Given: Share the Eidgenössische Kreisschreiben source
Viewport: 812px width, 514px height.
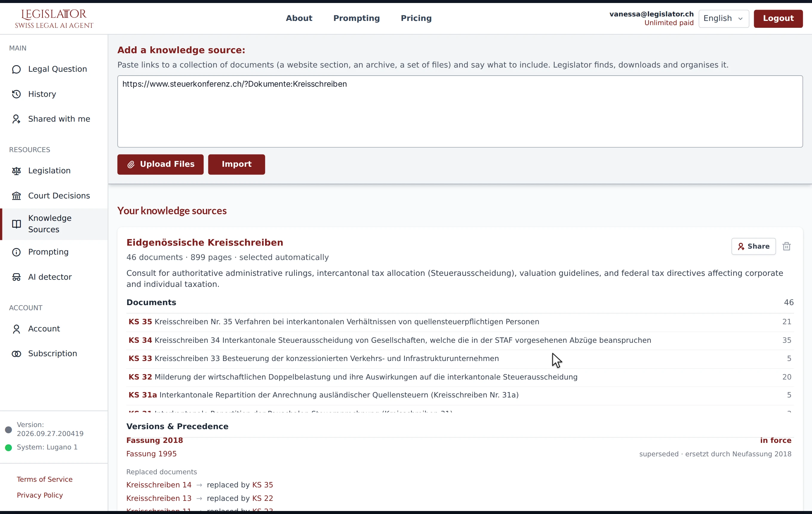Looking at the screenshot, I should (x=753, y=246).
